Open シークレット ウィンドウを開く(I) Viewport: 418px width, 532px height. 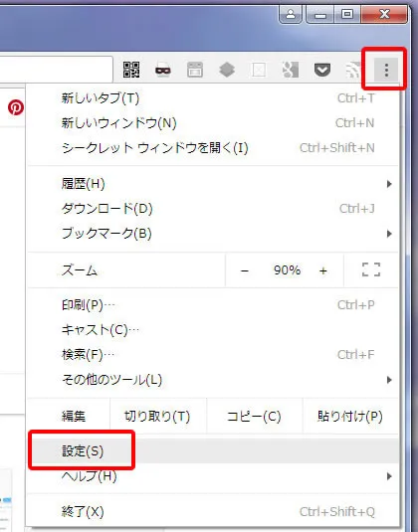pos(213,148)
